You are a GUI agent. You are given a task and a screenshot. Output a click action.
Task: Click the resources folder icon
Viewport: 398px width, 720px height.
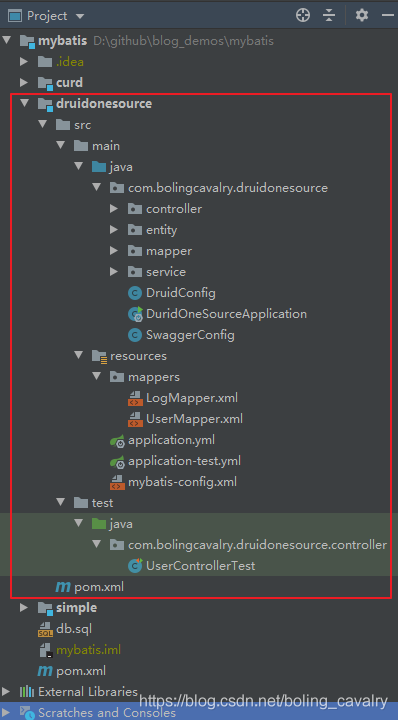pyautogui.click(x=99, y=356)
